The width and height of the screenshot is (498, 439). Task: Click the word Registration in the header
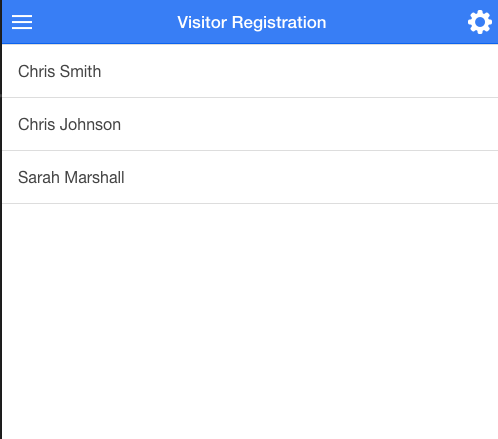pyautogui.click(x=279, y=23)
